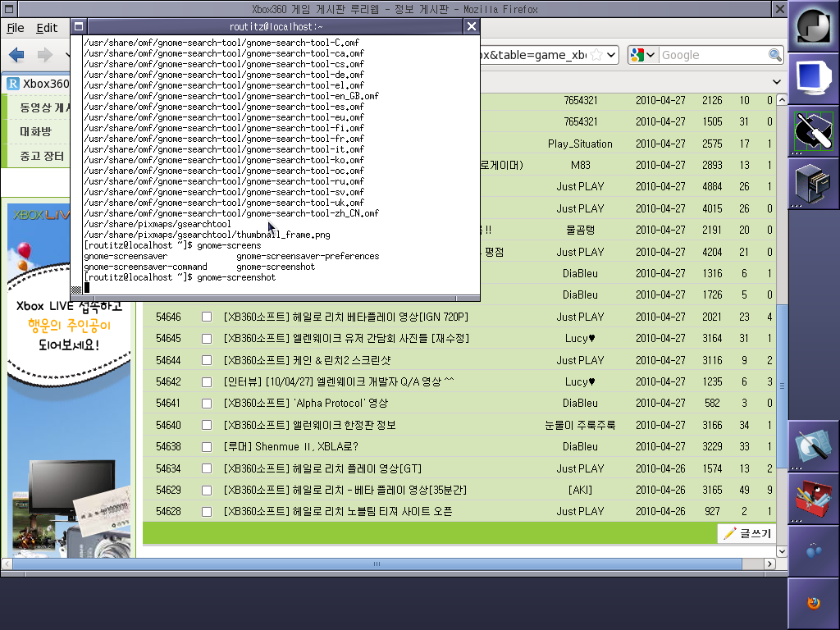Image resolution: width=840 pixels, height=630 pixels.
Task: Click the terminal window titlebar menu button
Action: (x=79, y=26)
